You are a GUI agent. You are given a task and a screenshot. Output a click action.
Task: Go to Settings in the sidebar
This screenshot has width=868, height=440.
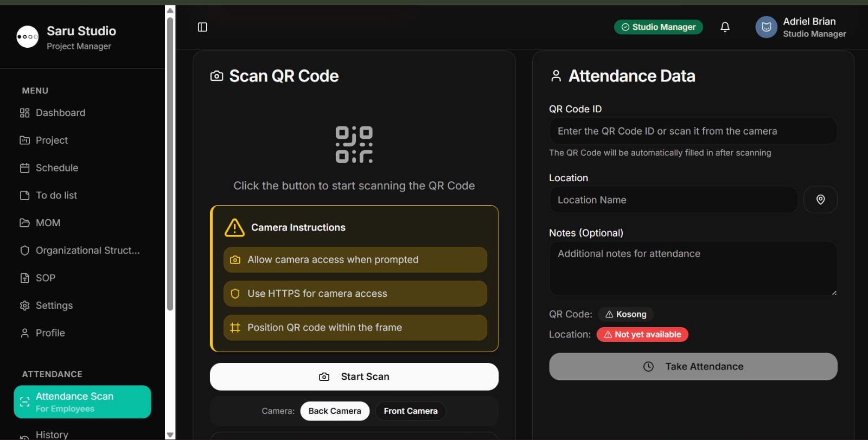[x=82, y=306]
